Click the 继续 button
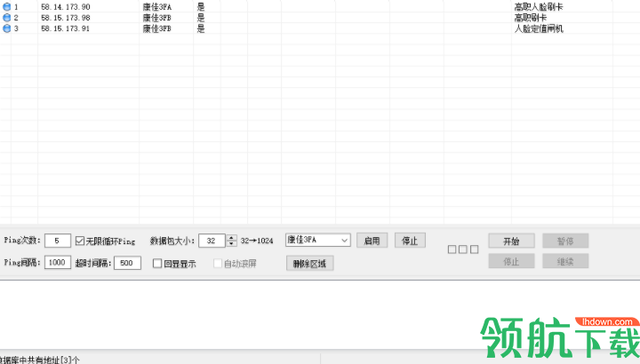 coord(565,261)
